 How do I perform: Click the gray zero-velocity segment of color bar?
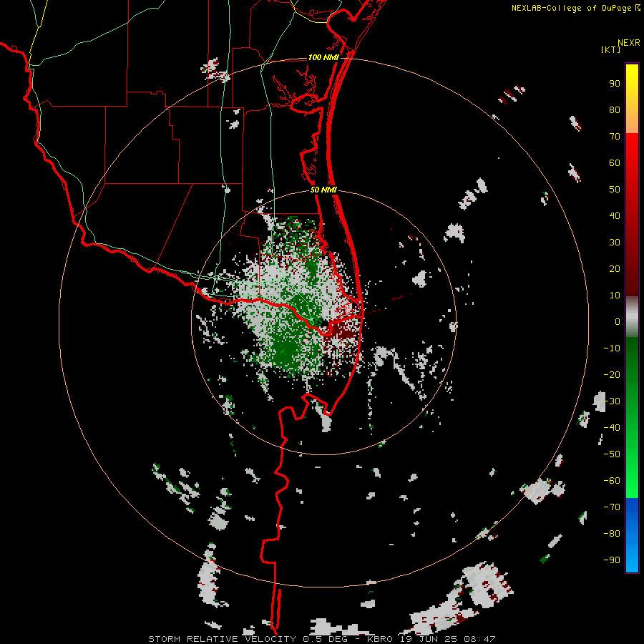click(632, 317)
